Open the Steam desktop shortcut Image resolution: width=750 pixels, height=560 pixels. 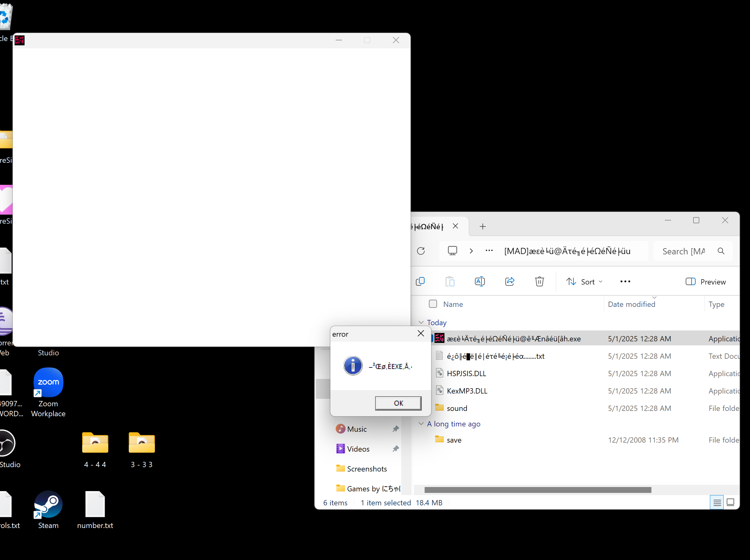(48, 510)
